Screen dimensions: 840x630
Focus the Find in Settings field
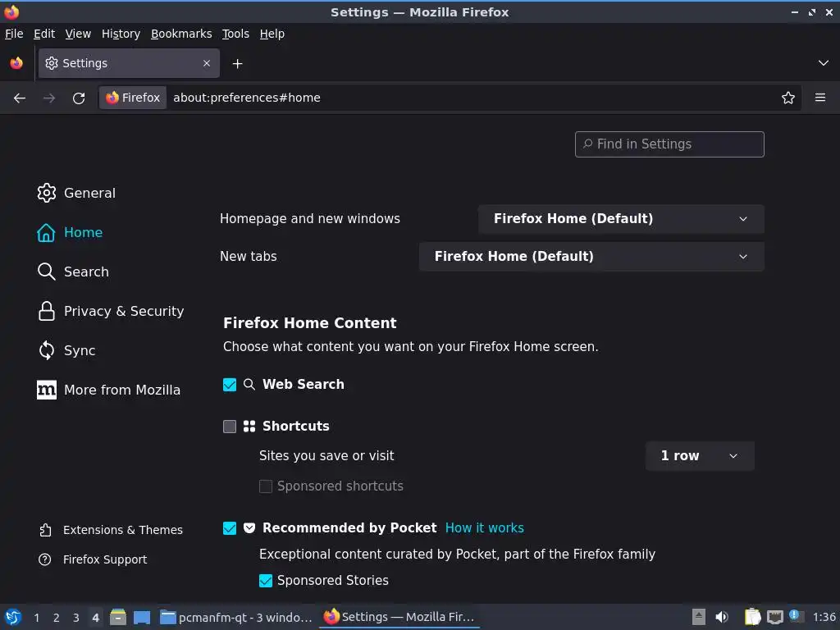[669, 144]
